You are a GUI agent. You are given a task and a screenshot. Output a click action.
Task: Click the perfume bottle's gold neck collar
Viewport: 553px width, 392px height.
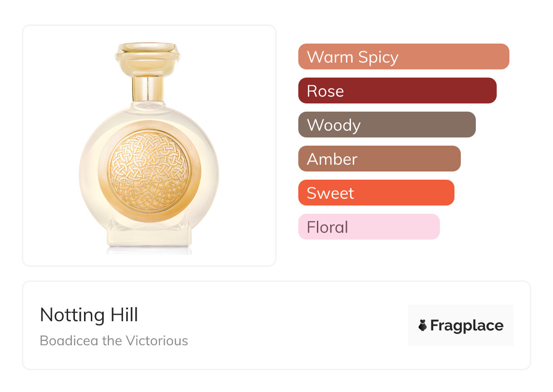coord(148,89)
